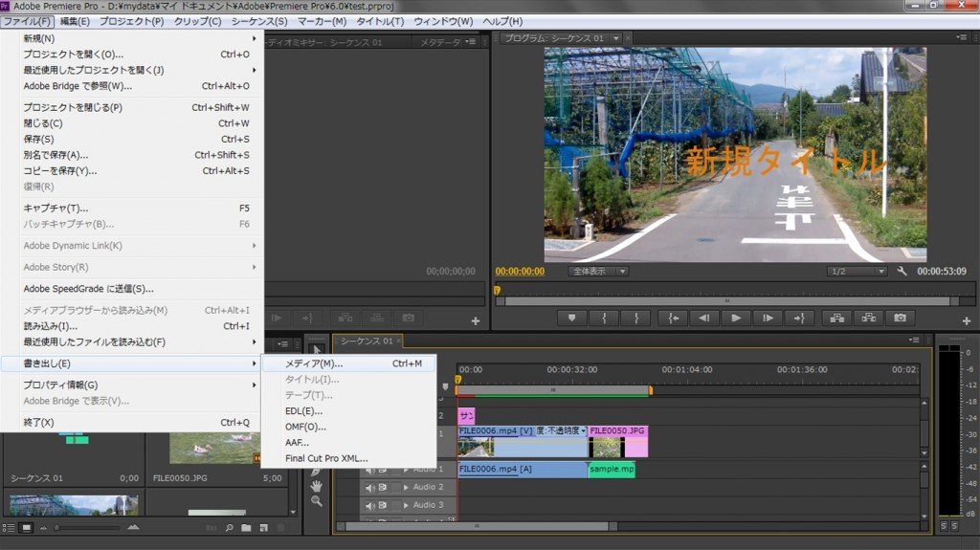Open the timeline panel flyout menu
Screen dimensions: 980x550
click(x=914, y=340)
